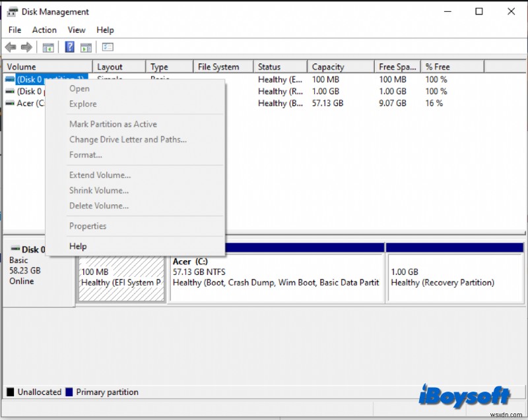Click the 1.00 GB capacity cell

pos(325,92)
